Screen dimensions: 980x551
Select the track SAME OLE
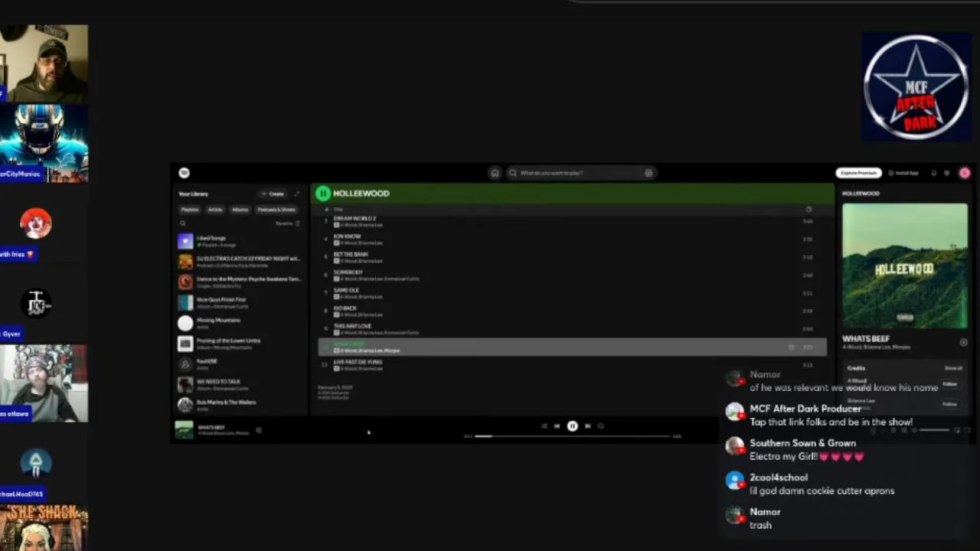coord(572,293)
